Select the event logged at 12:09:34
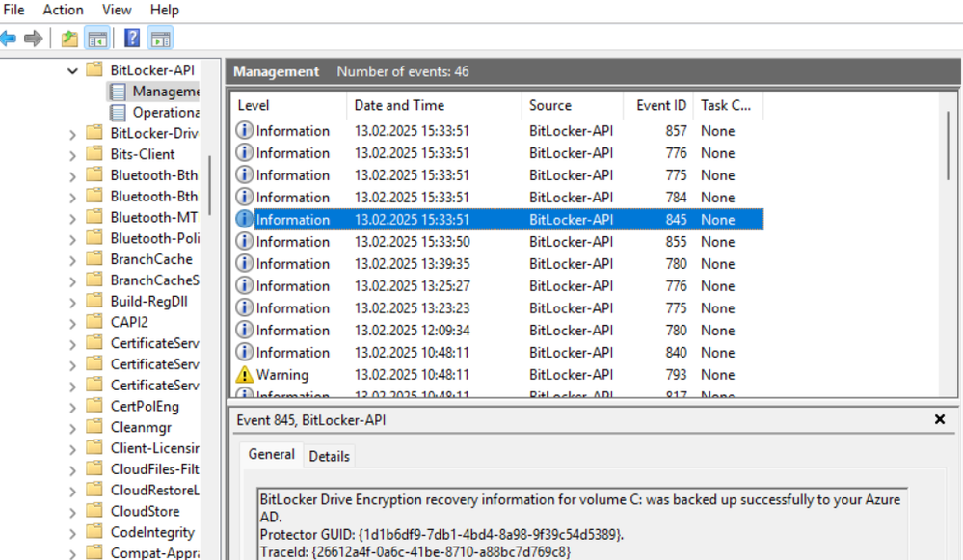 tap(498, 330)
